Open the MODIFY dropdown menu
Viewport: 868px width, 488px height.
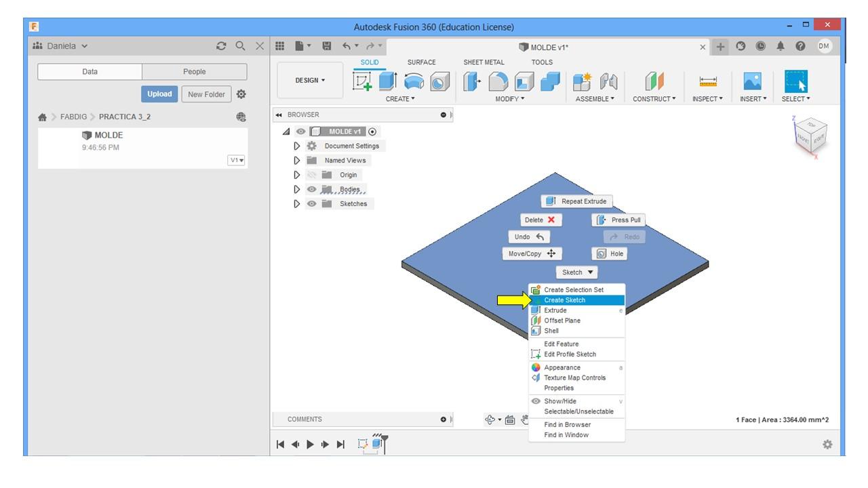coord(510,99)
